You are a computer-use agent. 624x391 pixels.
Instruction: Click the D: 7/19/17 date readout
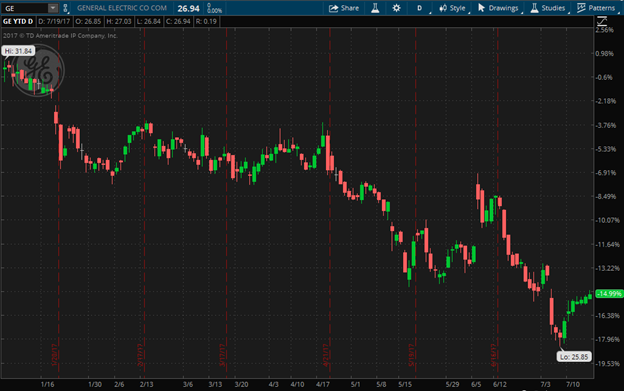[54, 21]
